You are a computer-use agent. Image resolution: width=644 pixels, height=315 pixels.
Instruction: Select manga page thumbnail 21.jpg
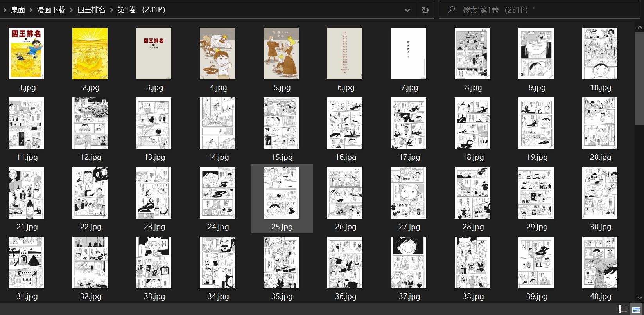(27, 193)
